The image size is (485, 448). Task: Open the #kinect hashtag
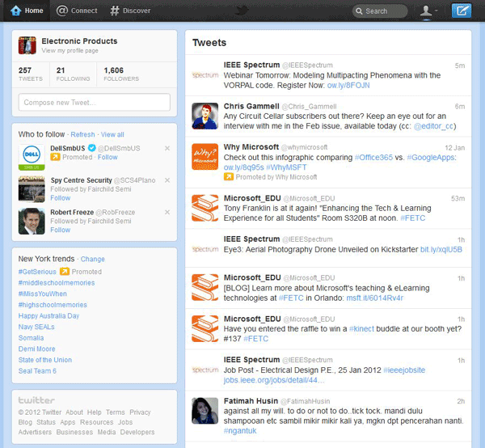click(x=361, y=329)
